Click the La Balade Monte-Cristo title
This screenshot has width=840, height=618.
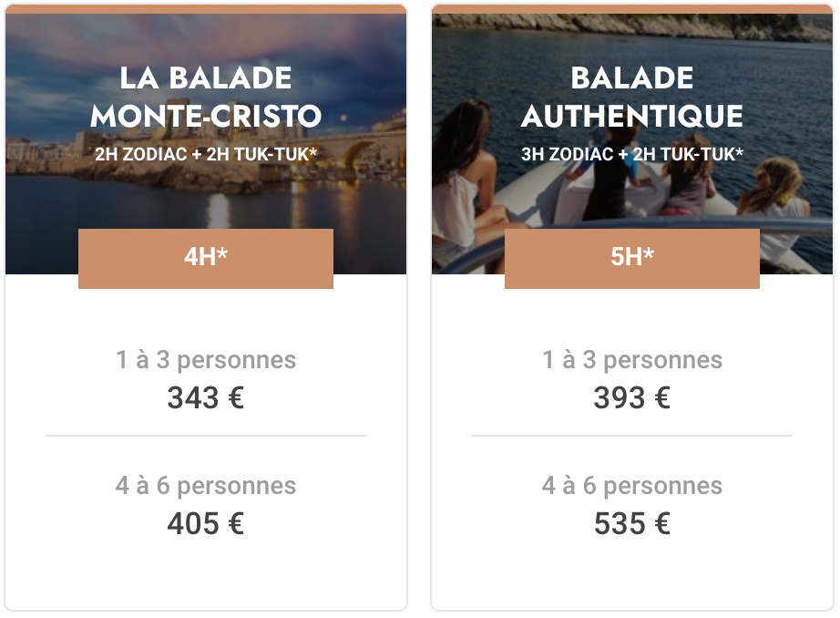click(x=206, y=97)
